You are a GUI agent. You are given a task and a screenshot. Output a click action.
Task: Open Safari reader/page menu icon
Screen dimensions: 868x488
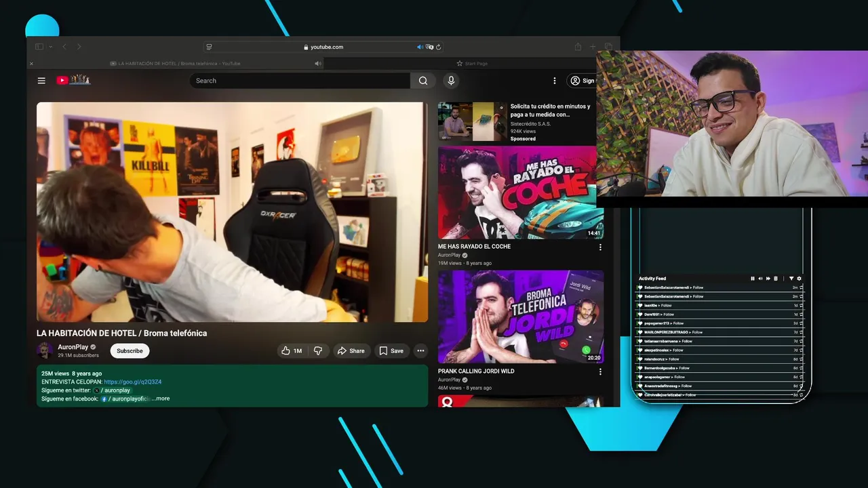tap(209, 47)
